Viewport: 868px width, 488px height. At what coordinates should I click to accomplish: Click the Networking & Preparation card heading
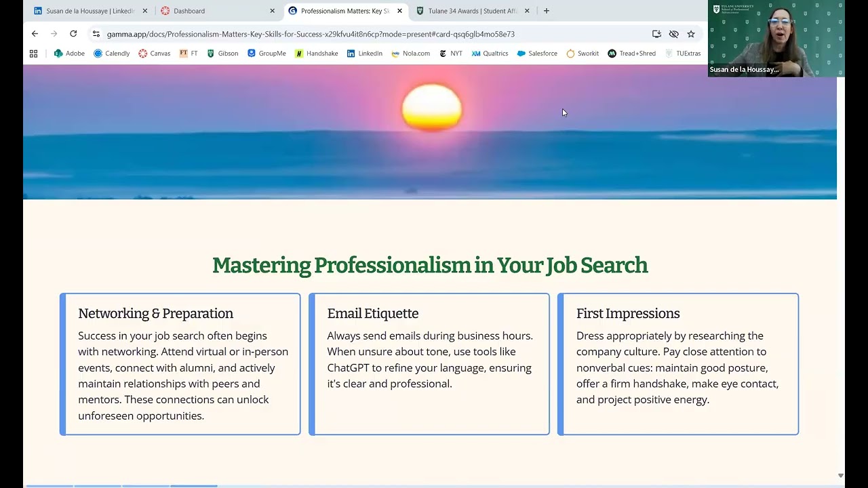point(155,313)
